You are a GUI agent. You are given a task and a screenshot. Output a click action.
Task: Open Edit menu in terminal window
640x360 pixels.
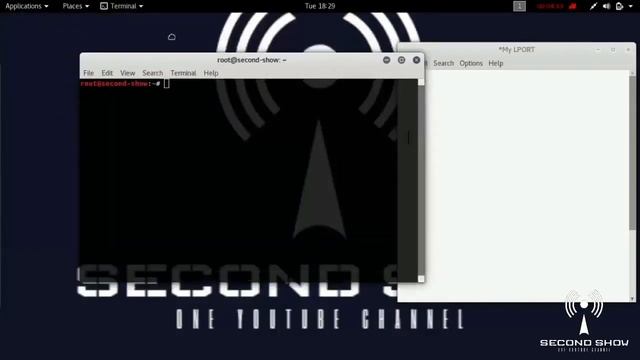tap(107, 73)
